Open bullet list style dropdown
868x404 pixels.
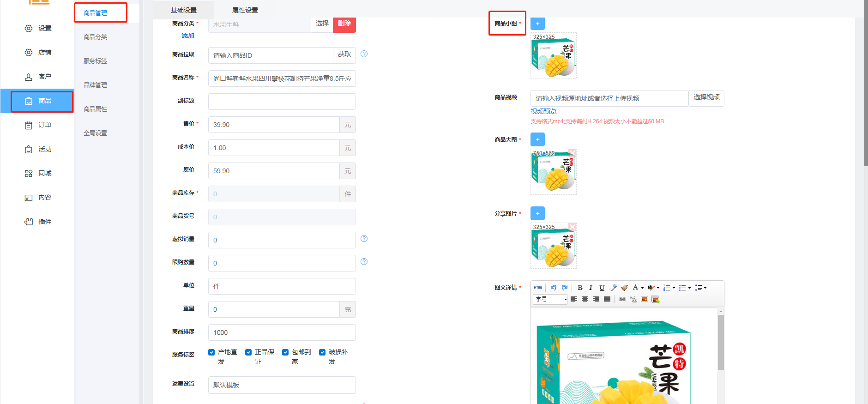click(689, 288)
